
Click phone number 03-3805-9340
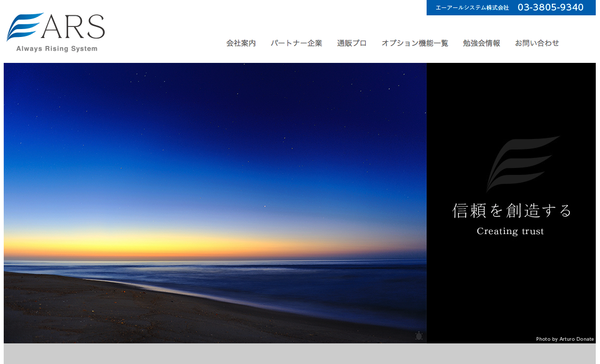tap(550, 7)
